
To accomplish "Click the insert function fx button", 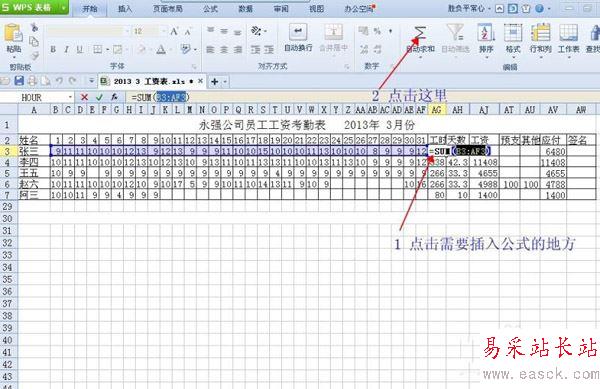I will point(114,97).
